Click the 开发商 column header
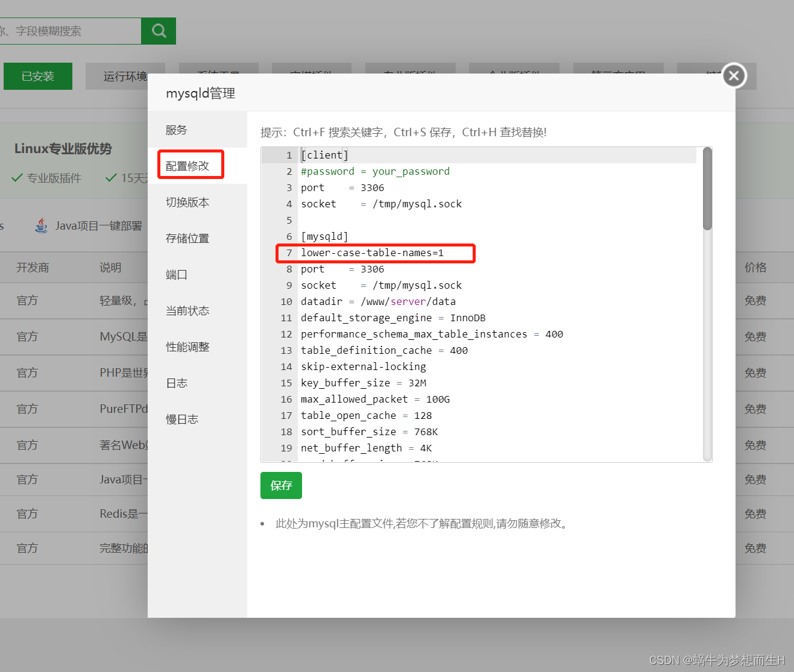Viewport: 794px width, 672px height. coord(33,268)
